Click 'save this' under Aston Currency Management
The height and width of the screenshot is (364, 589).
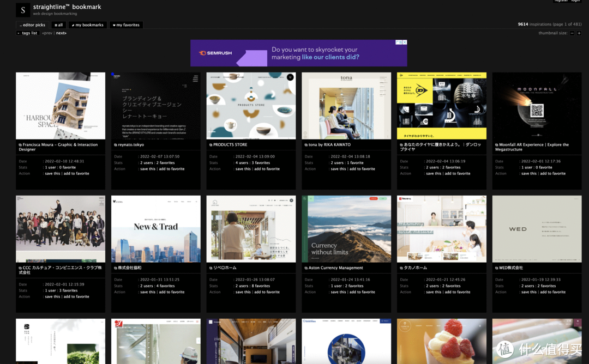point(339,292)
